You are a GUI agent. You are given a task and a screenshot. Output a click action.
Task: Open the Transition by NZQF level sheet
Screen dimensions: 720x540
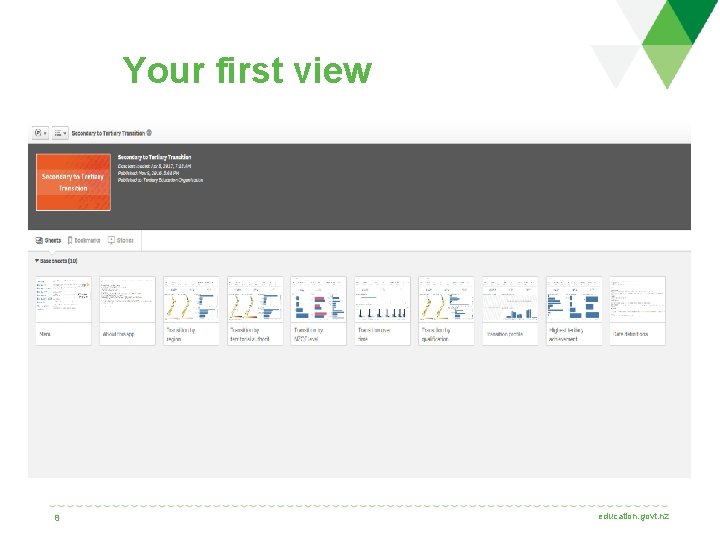pyautogui.click(x=319, y=310)
